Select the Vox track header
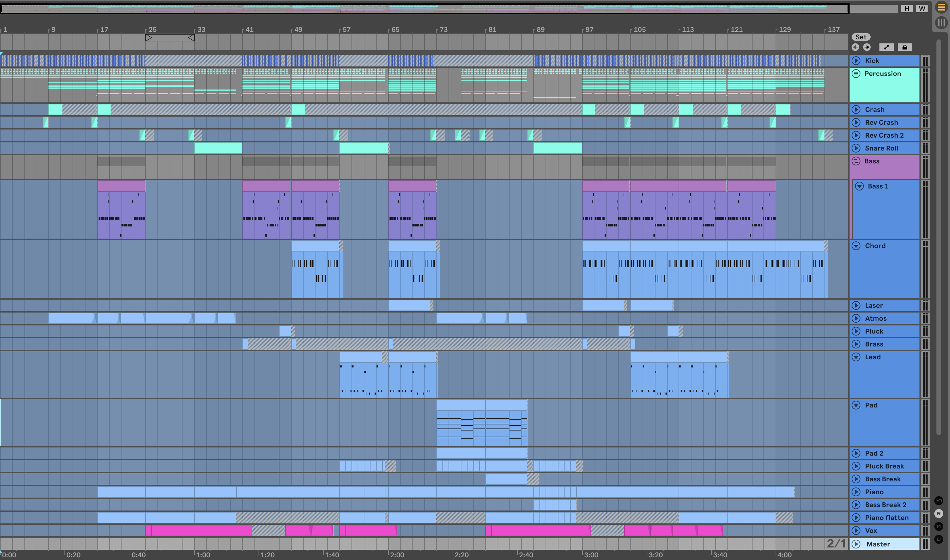 coord(887,531)
